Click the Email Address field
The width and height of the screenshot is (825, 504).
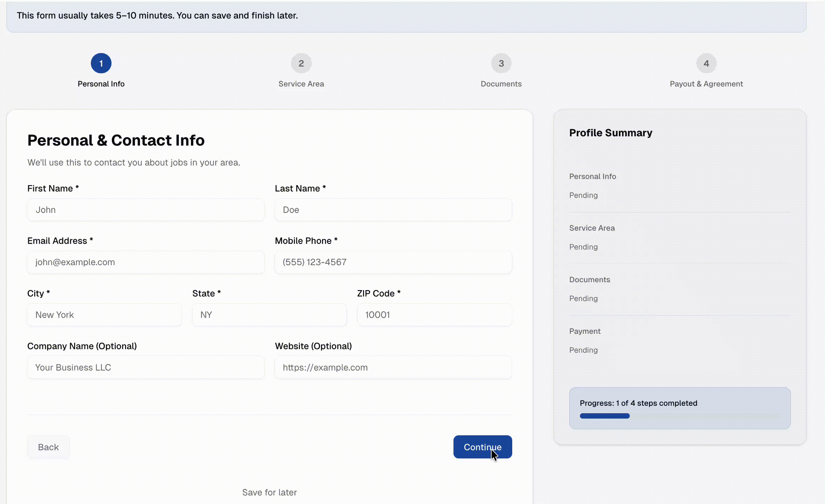(145, 262)
